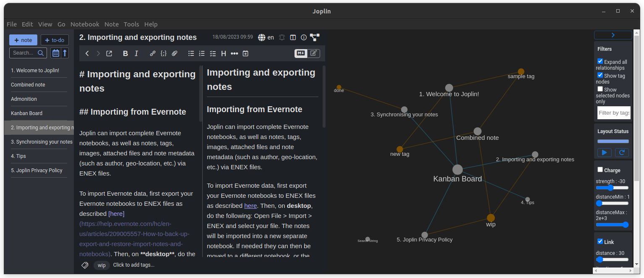This screenshot has width=644, height=278.
Task: Open the Tools menu
Action: coord(131,24)
